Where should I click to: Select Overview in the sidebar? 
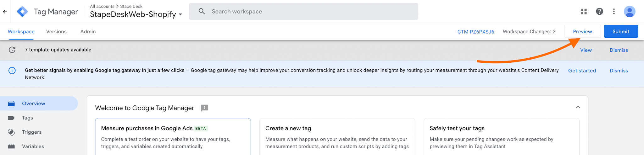[39, 104]
